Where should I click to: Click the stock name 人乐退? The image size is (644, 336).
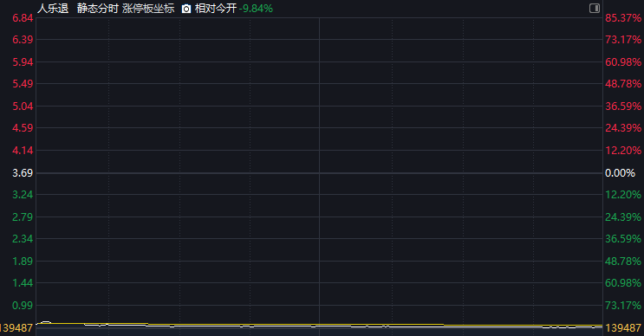coord(53,8)
